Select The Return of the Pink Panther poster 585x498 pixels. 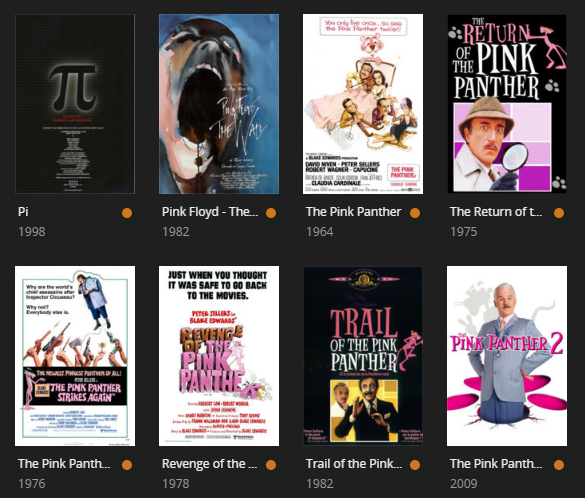tap(507, 104)
